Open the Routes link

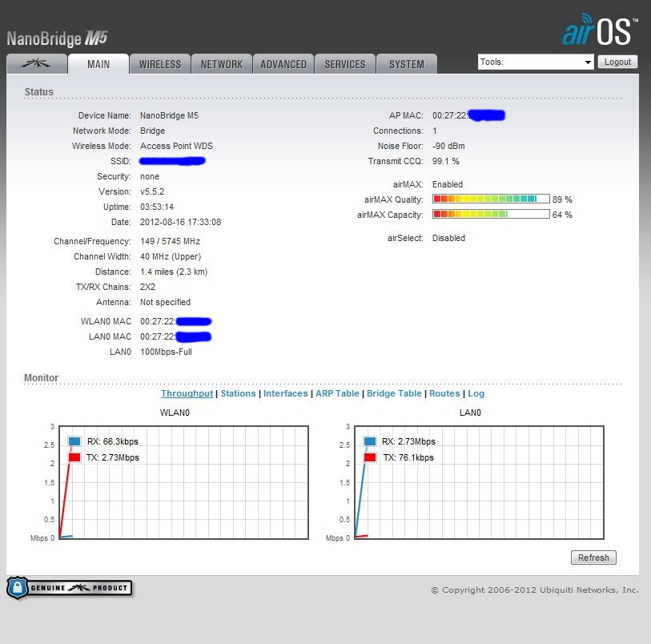coord(444,393)
